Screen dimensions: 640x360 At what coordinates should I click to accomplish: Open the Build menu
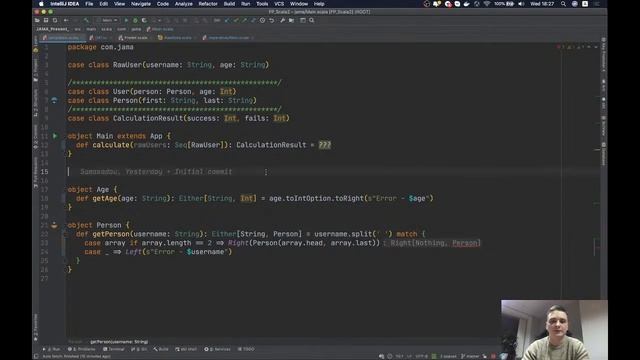click(229, 4)
